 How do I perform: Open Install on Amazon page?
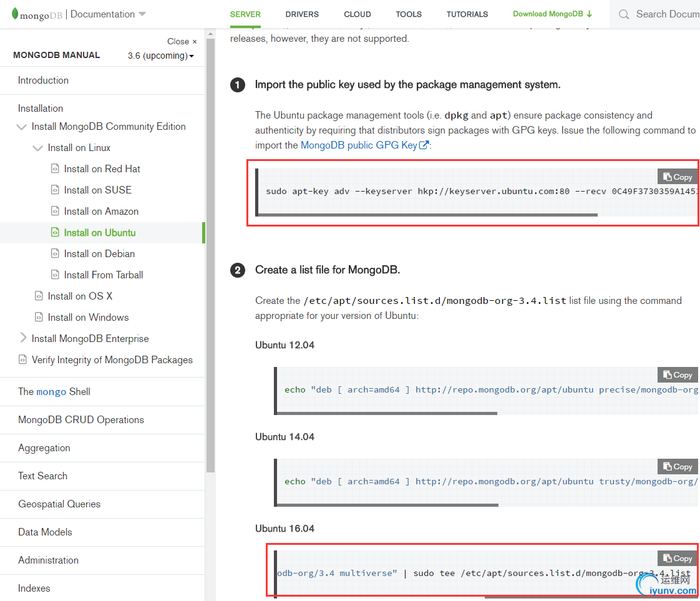(101, 211)
